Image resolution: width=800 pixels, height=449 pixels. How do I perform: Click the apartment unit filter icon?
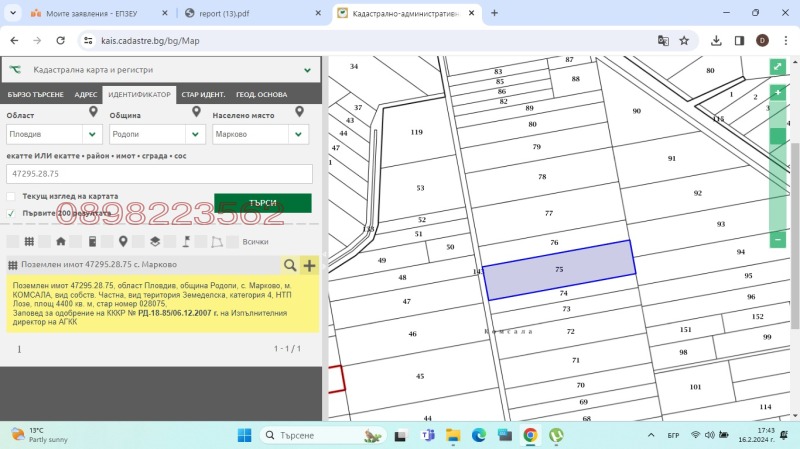(92, 241)
